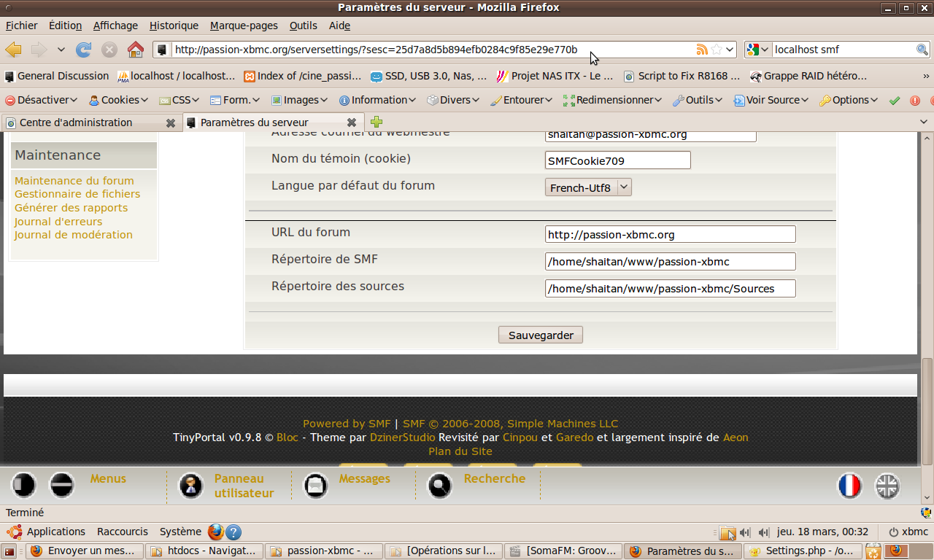Open the address bar history dropdown
This screenshot has width=934, height=560.
coord(730,50)
